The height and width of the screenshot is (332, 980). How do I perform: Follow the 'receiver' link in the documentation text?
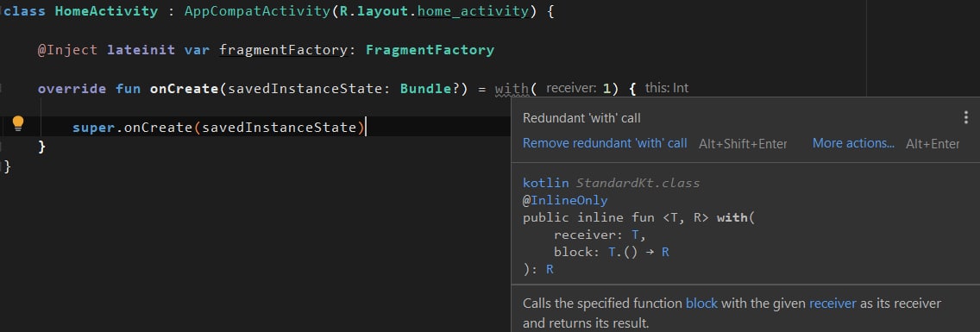pyautogui.click(x=832, y=304)
